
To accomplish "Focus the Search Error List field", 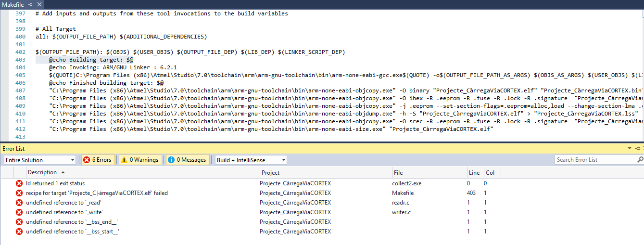I will coord(595,160).
